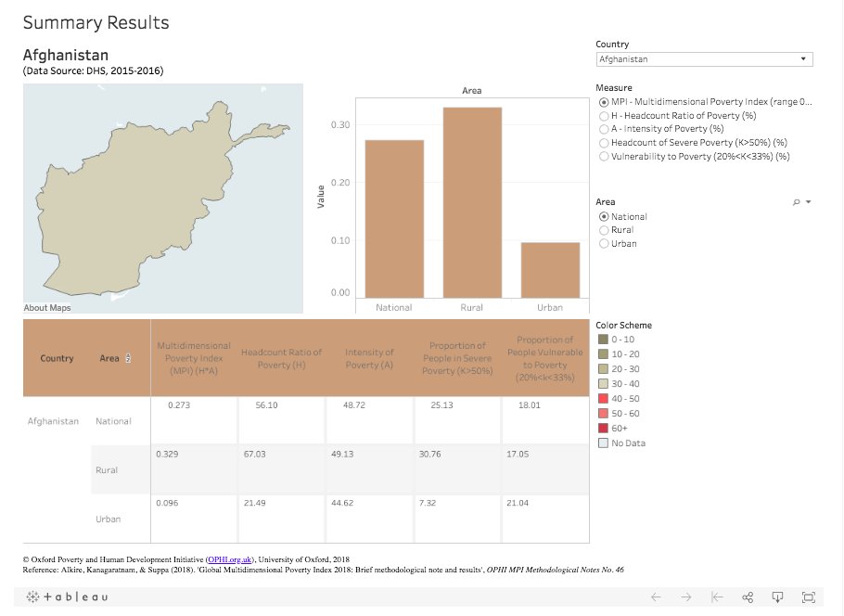Select Headcount of Severe Poverty measure

[x=604, y=143]
